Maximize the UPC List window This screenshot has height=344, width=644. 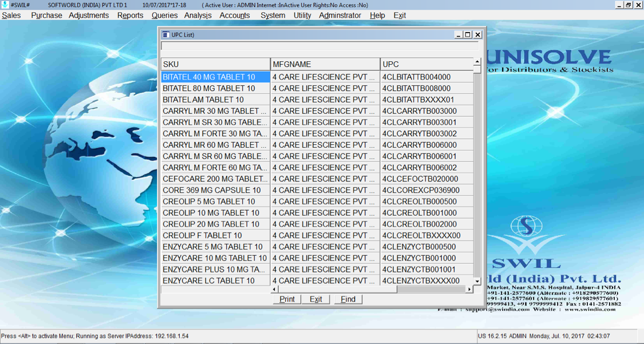[x=467, y=34]
